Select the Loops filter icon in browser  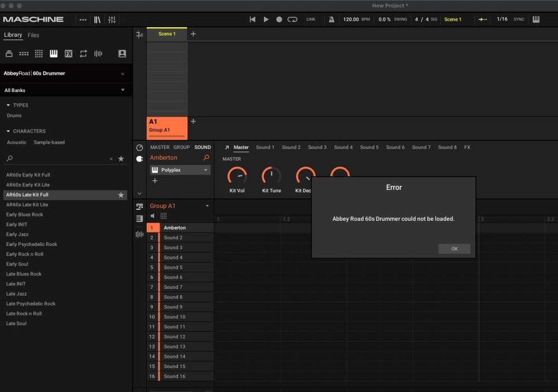click(x=83, y=54)
